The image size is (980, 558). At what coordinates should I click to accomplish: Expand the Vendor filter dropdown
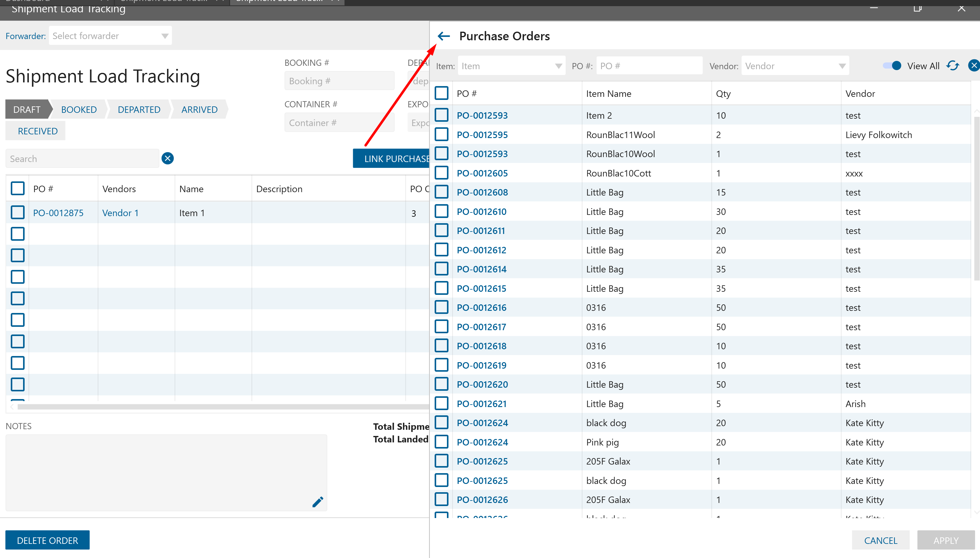(842, 66)
